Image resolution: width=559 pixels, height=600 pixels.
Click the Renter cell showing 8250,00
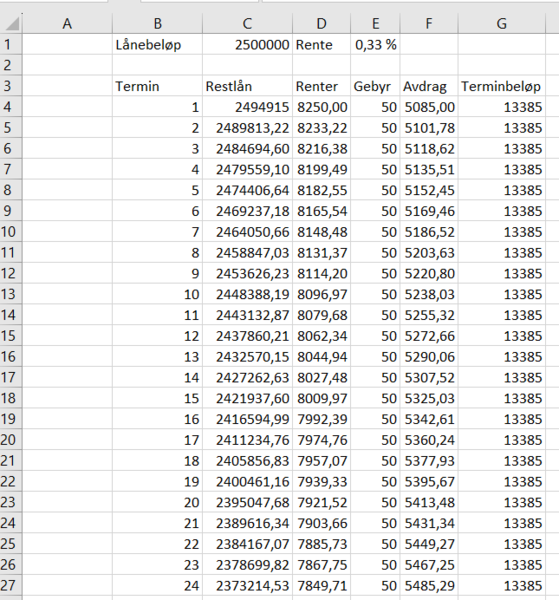321,107
